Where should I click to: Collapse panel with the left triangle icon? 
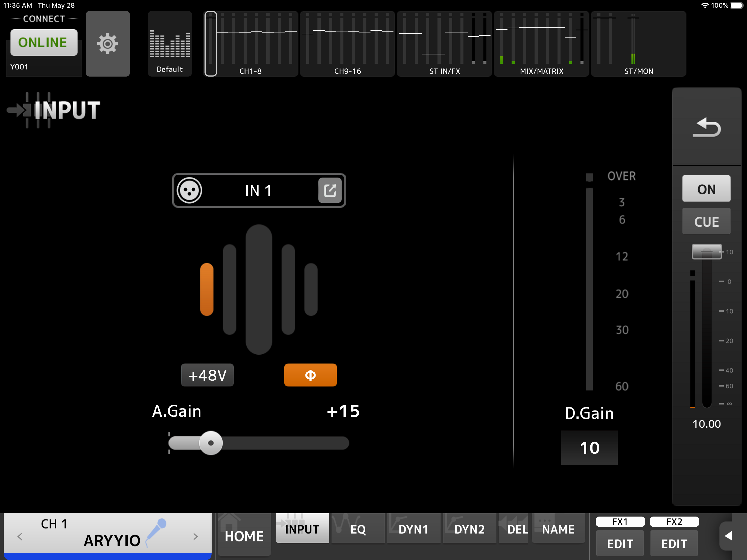(x=728, y=536)
